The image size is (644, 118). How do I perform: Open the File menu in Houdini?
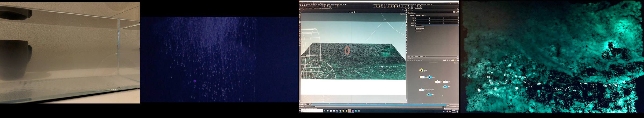[300, 3]
